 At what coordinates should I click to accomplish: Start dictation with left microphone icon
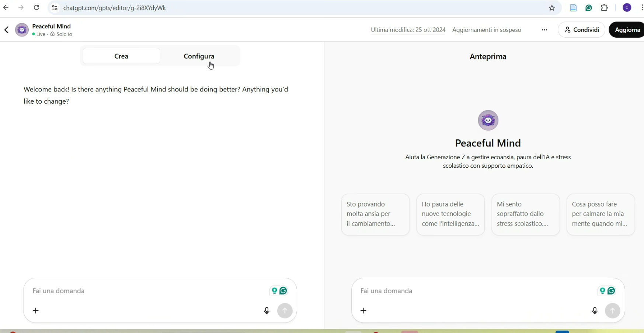coord(267,311)
